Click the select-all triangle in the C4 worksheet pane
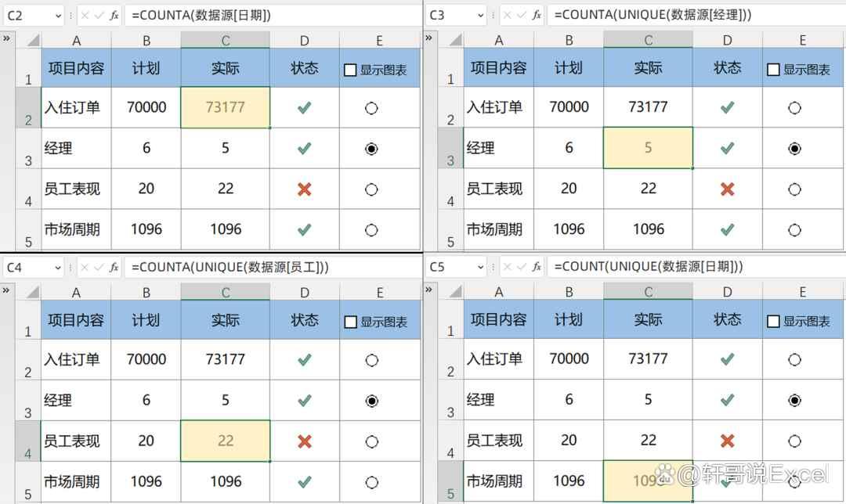 pyautogui.click(x=34, y=293)
